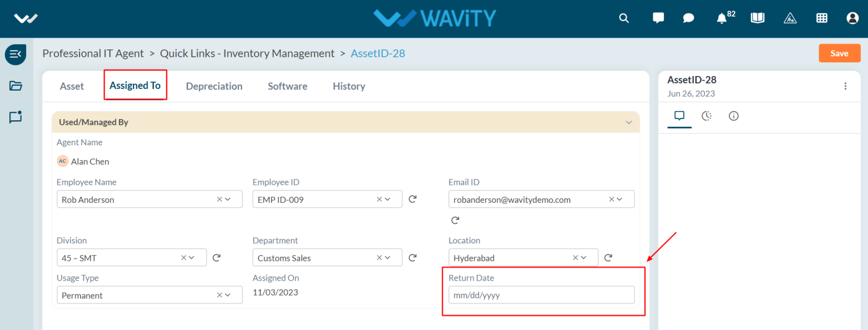Refresh the Location field

point(609,257)
